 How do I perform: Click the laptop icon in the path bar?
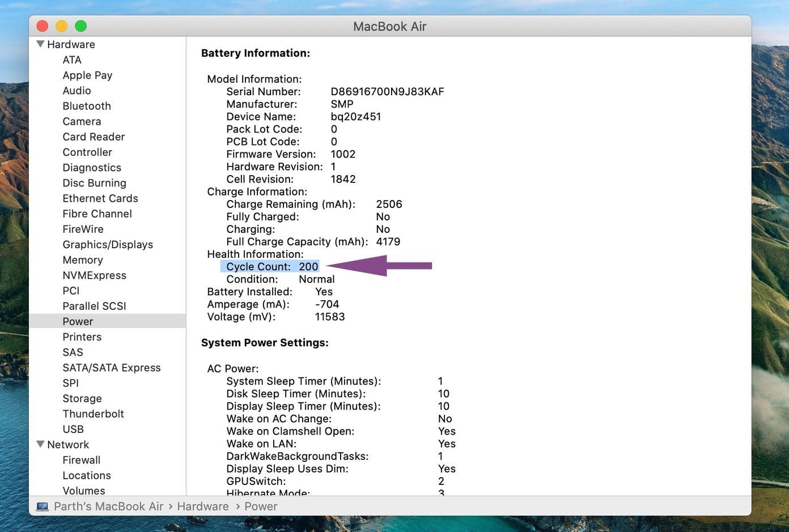click(43, 507)
